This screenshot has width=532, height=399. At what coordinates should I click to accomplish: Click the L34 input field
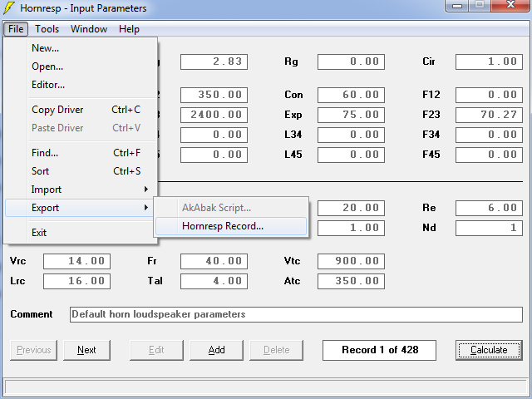tap(351, 135)
